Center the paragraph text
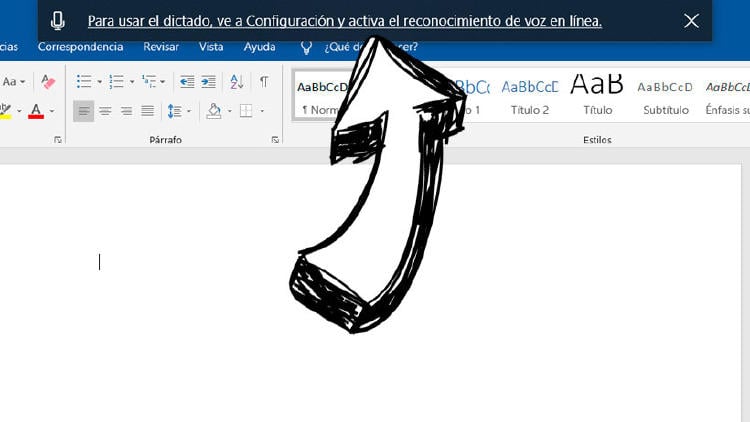Image resolution: width=750 pixels, height=422 pixels. pos(105,111)
